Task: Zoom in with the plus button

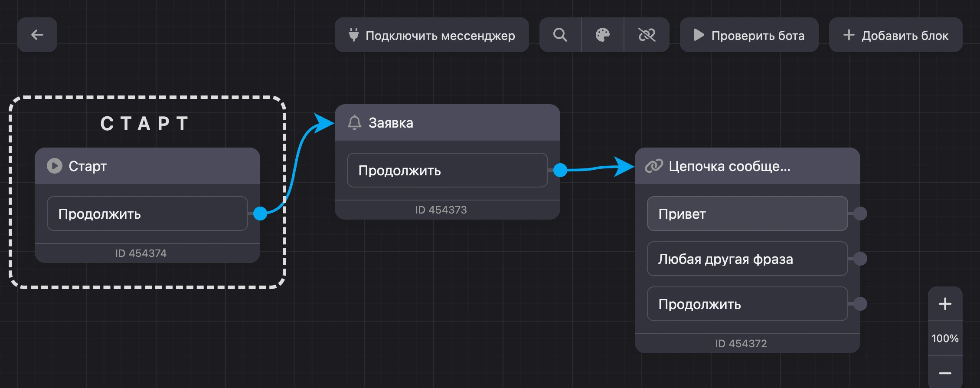Action: click(945, 304)
